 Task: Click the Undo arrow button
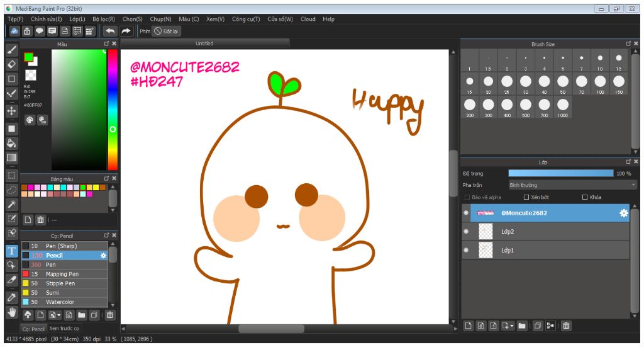[x=110, y=31]
